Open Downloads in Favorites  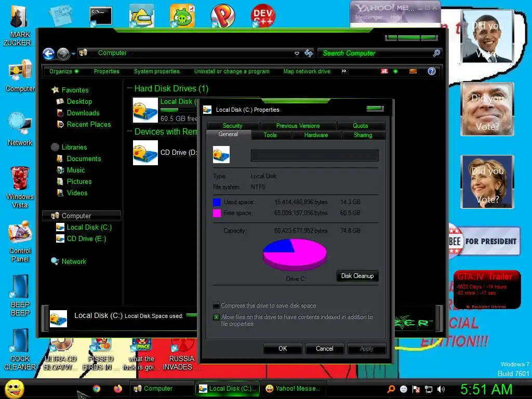pos(78,113)
